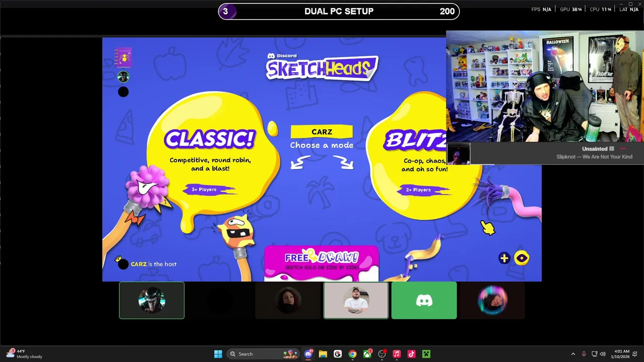This screenshot has width=644, height=362.
Task: Open Google Chrome from the taskbar
Action: (x=352, y=354)
